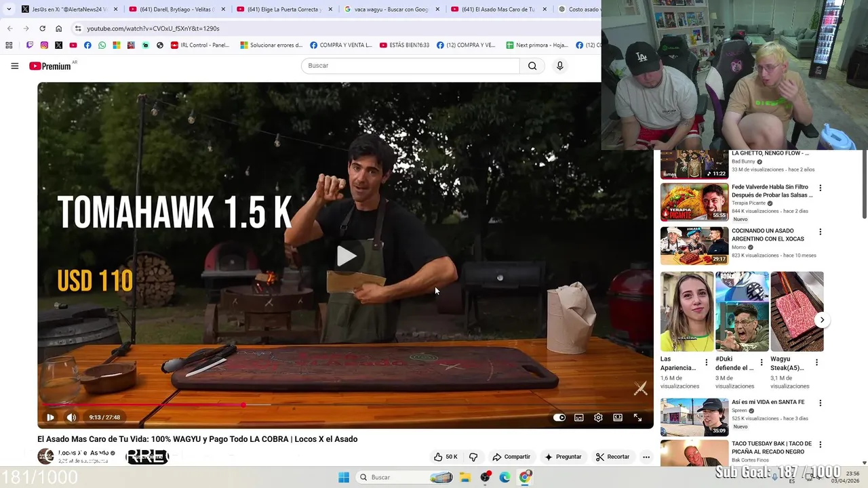Open the apps grid in bookmarks bar
868x488 pixels.
coord(9,45)
